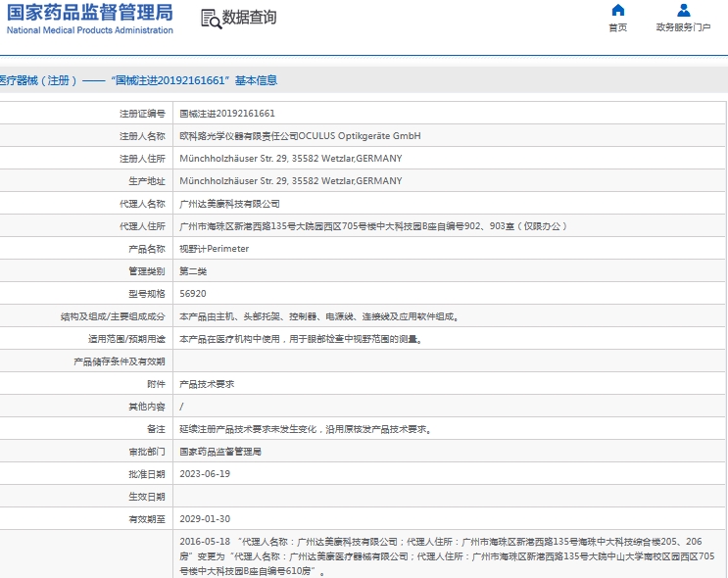Screen dimensions: 728x578
Task: Click the 代理人住所 row label
Action: click(x=142, y=226)
